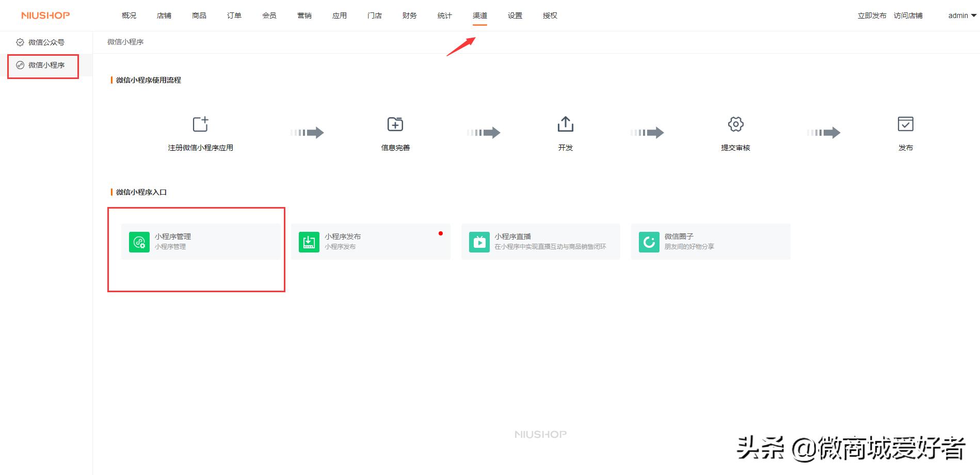980x475 pixels.
Task: Click the NIUSHOP logo
Action: (44, 15)
